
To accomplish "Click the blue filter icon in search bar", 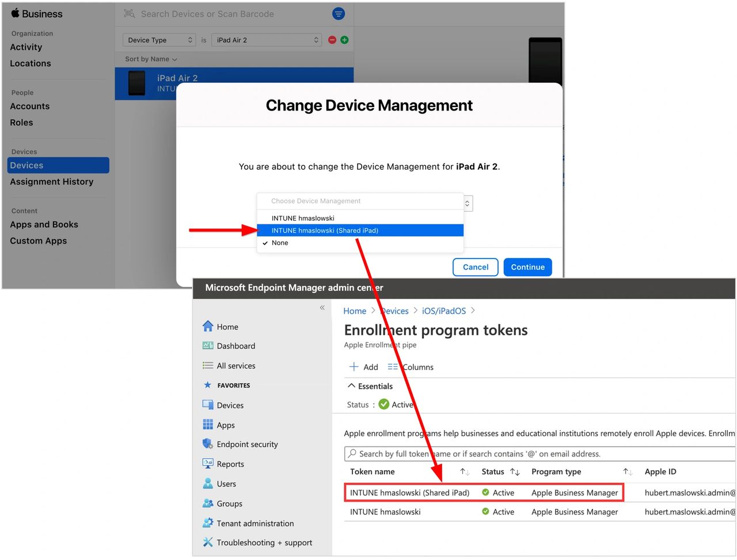I will tap(339, 14).
